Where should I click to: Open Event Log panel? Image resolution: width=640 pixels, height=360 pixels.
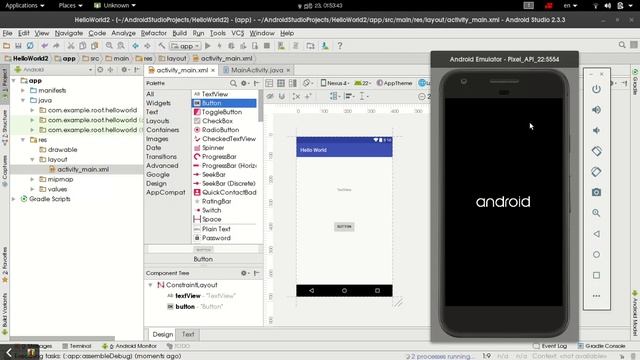click(x=550, y=346)
